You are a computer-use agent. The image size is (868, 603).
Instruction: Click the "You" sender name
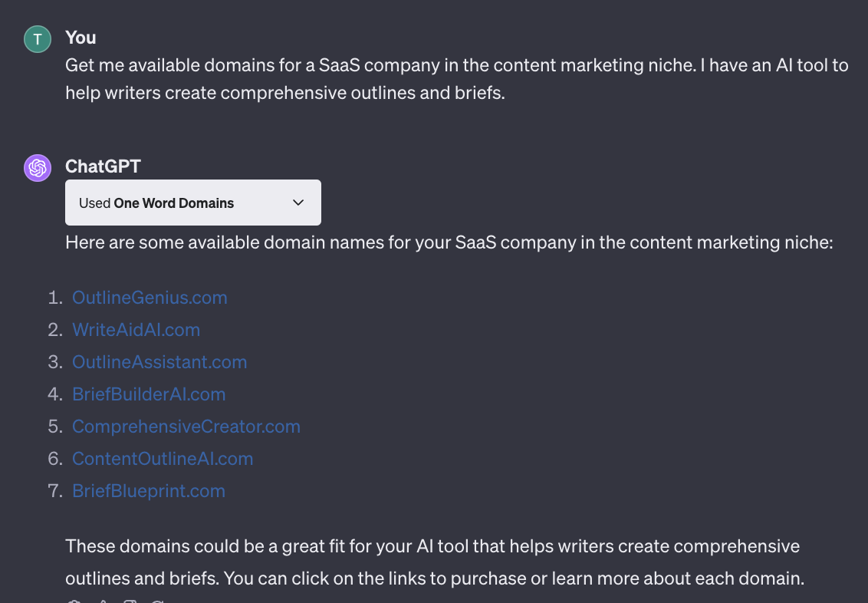click(x=81, y=38)
